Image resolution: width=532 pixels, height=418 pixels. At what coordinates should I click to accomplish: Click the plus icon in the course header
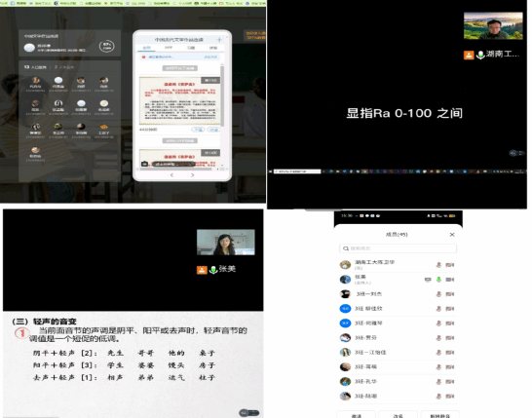[x=219, y=40]
